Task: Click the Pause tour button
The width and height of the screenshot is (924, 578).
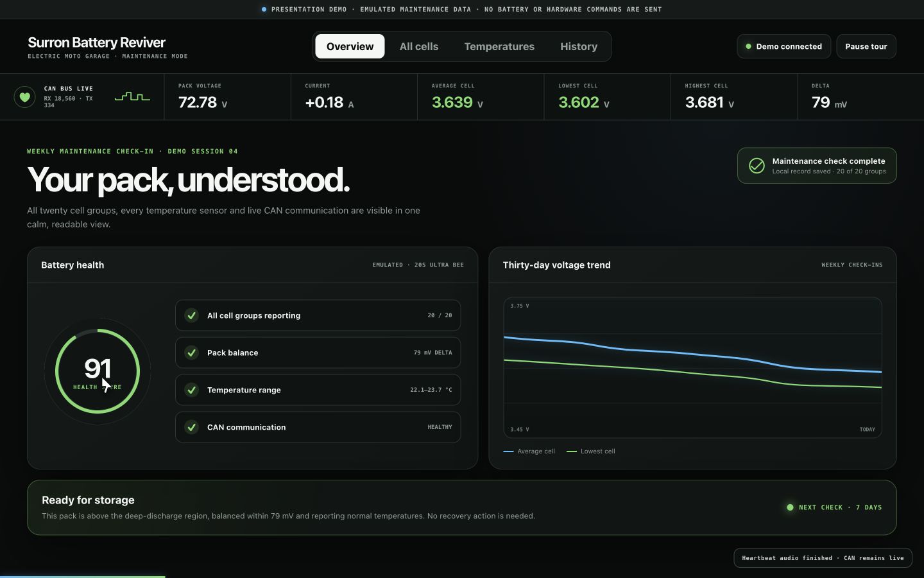Action: coord(866,46)
